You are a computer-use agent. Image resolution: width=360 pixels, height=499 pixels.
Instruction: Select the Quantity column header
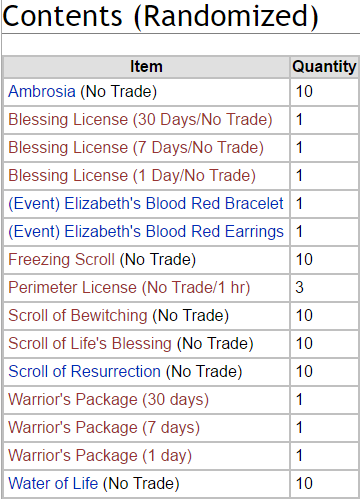[324, 67]
